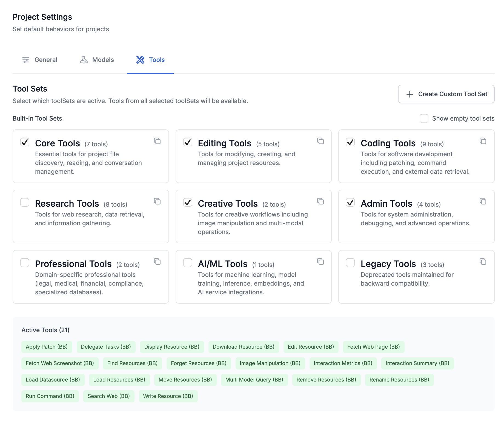This screenshot has height=421, width=504.
Task: Select the Apply Patch (BB) active tool chip
Action: [47, 347]
